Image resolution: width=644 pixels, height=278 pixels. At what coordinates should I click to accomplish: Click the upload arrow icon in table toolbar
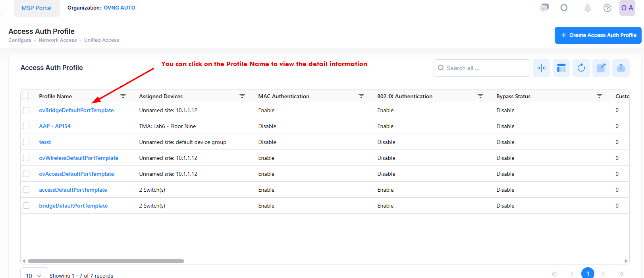(x=621, y=68)
